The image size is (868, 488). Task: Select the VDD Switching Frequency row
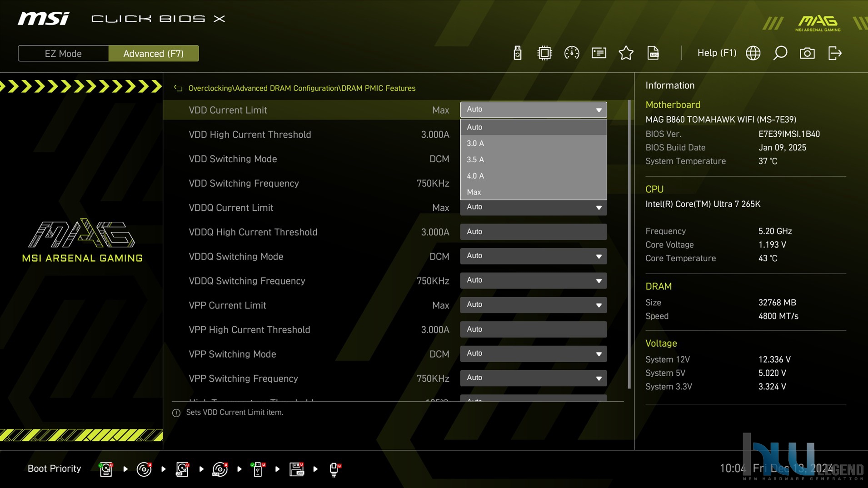[395, 184]
